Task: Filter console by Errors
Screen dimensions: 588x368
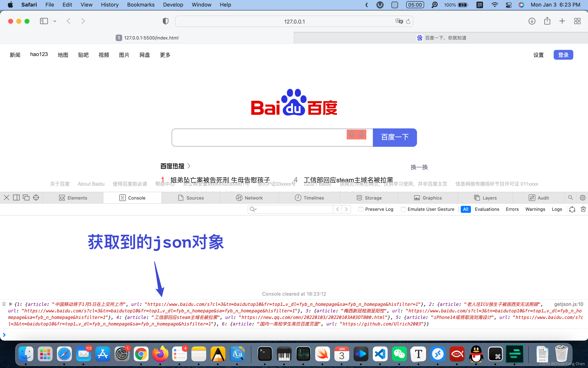Action: coord(512,209)
